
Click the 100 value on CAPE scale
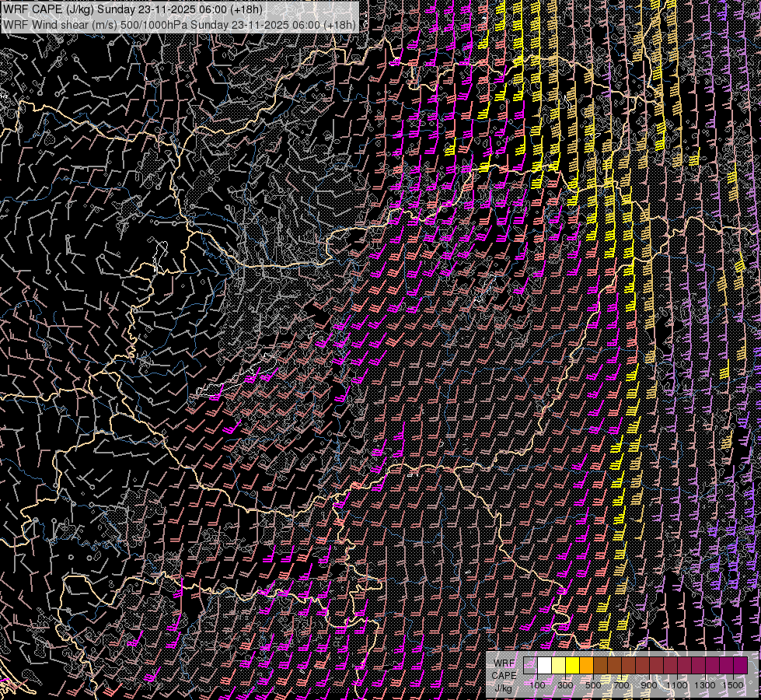[537, 684]
